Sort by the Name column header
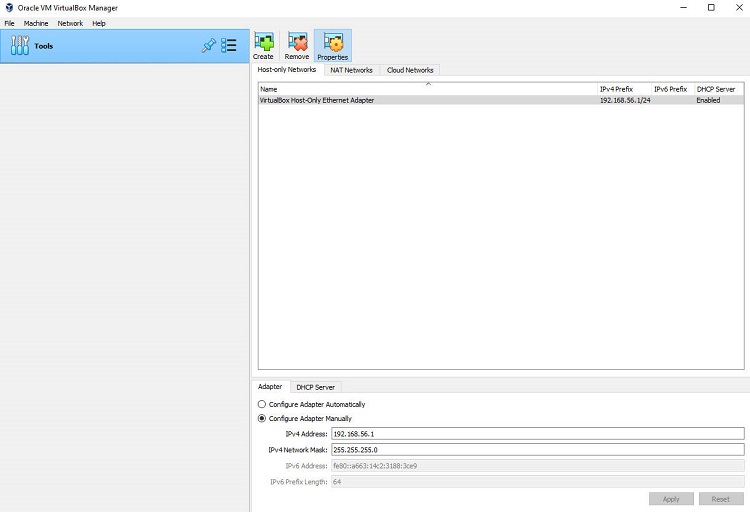The width and height of the screenshot is (750, 512). [x=428, y=89]
